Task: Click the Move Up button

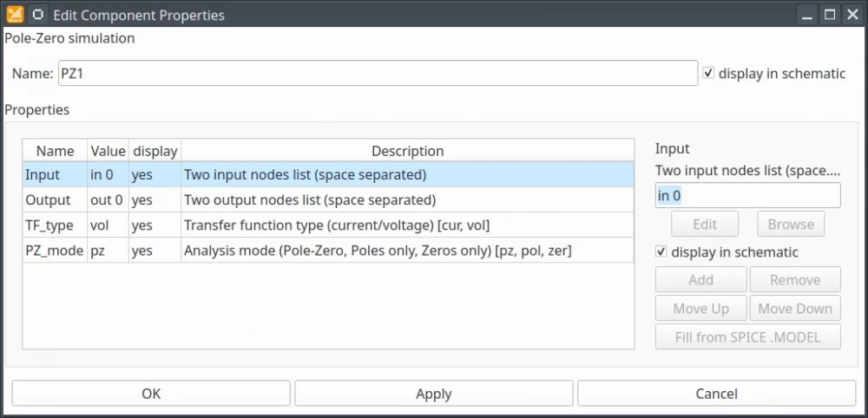Action: click(x=700, y=309)
